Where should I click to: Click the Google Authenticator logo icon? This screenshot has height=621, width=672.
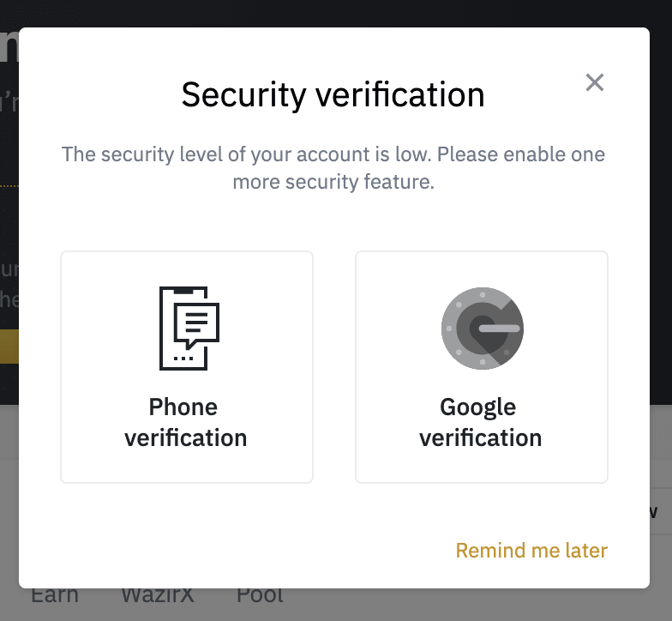[481, 329]
